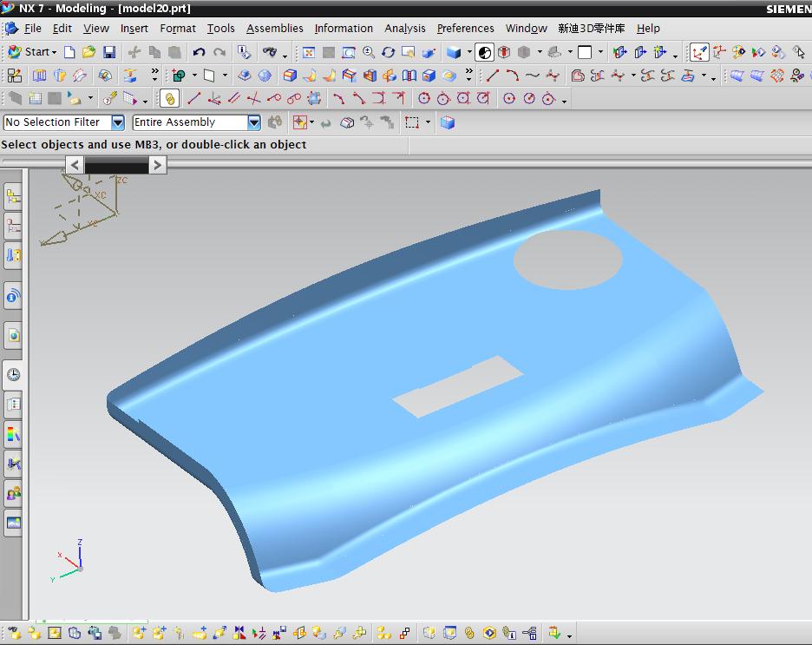Open the Analysis menu

[x=404, y=29]
